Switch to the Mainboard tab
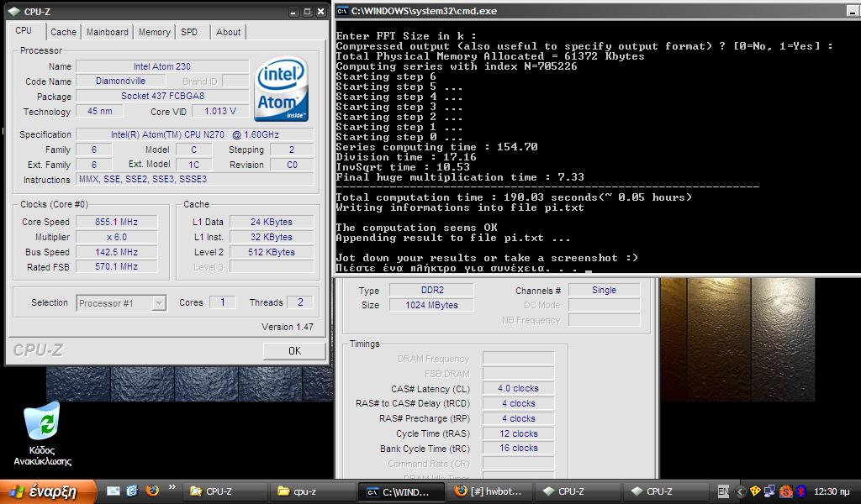Viewport: 861px width, 504px height. click(107, 32)
